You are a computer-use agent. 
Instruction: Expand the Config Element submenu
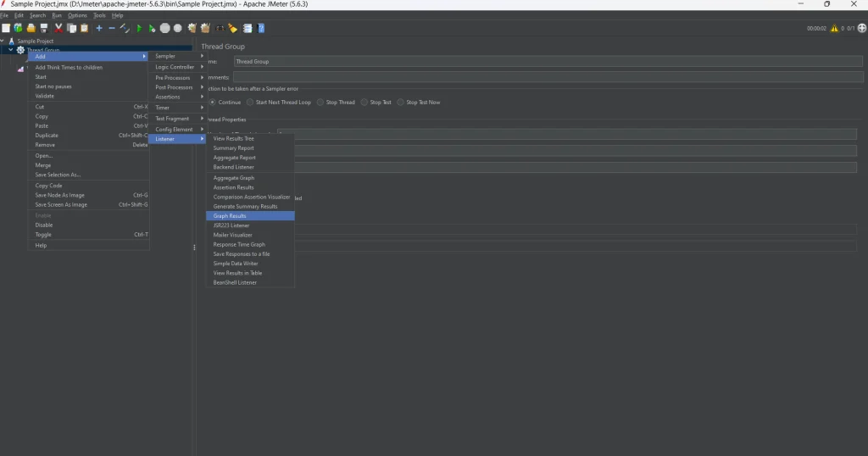click(177, 130)
